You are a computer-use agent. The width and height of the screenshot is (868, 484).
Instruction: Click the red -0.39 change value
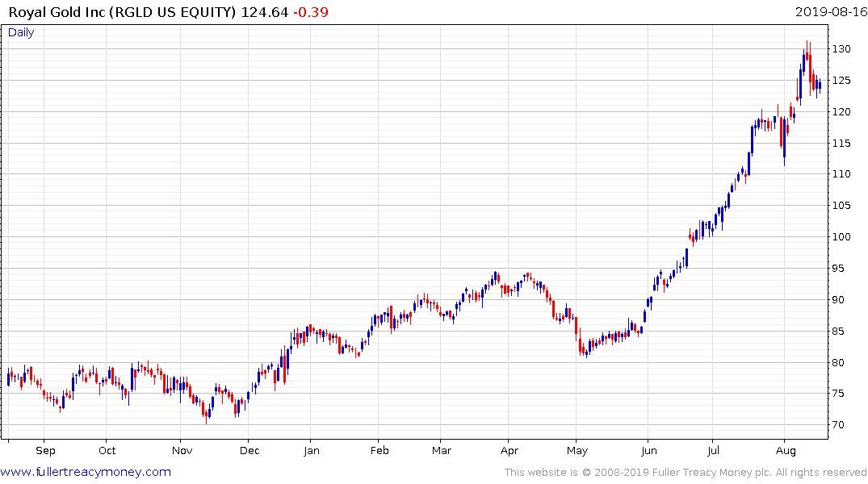click(x=311, y=12)
